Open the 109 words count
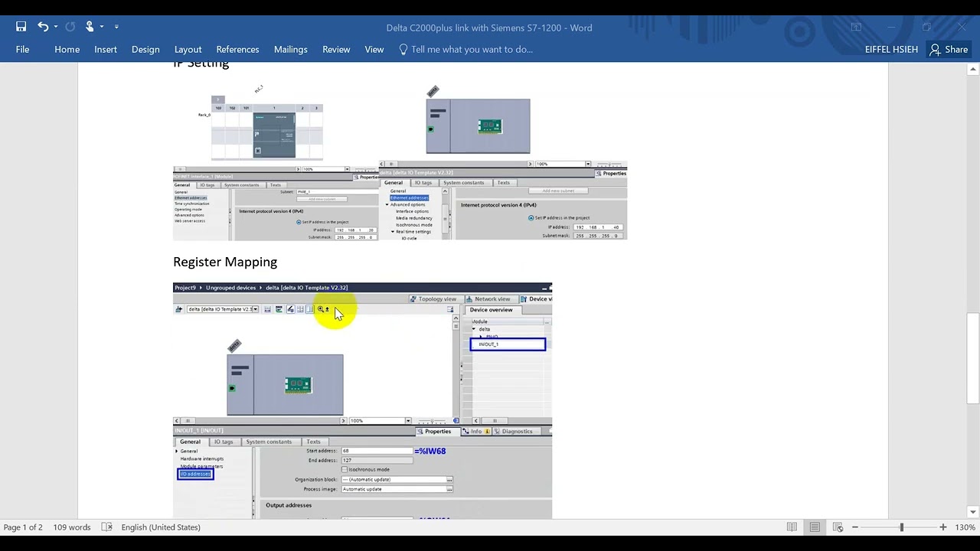Image resolution: width=980 pixels, height=551 pixels. click(72, 527)
